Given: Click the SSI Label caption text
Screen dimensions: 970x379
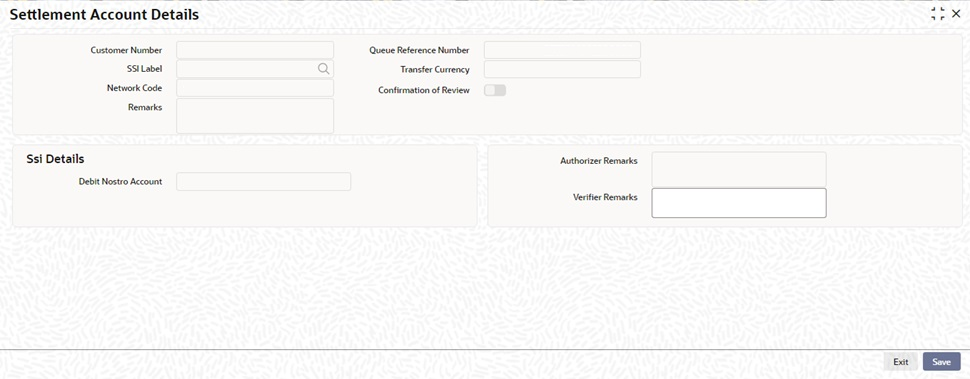Looking at the screenshot, I should (144, 69).
